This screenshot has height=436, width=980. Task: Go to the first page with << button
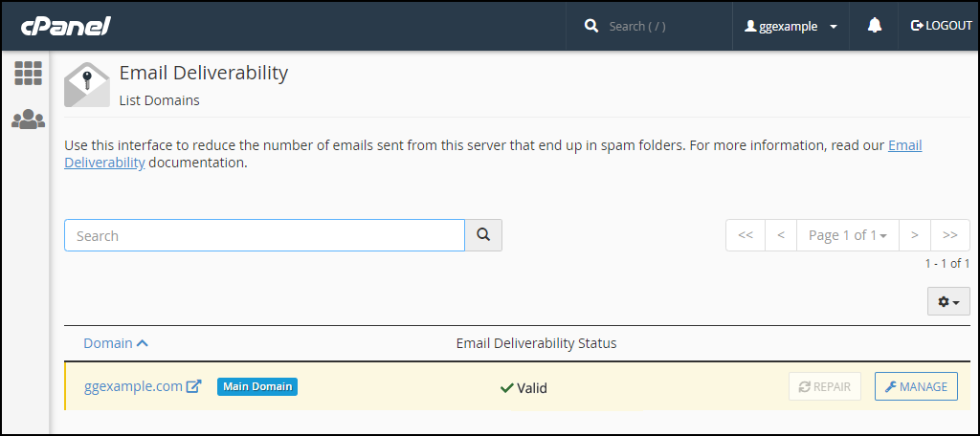(745, 235)
